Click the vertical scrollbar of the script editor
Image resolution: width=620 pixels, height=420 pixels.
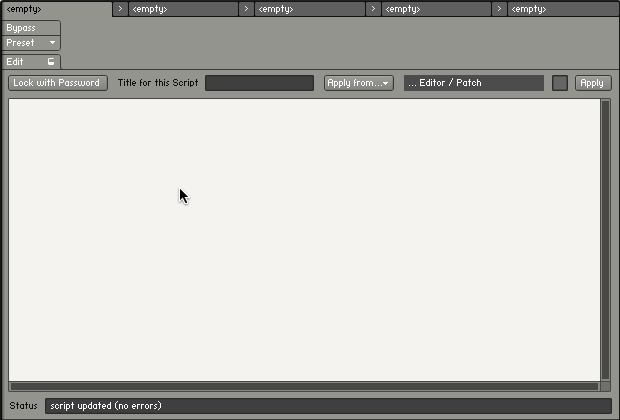click(605, 240)
